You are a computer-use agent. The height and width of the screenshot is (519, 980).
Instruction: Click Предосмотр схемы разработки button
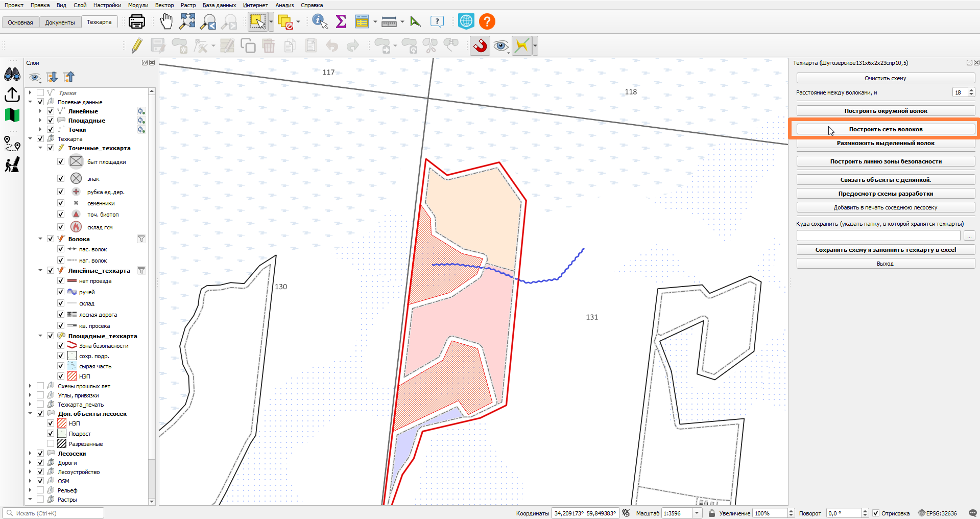886,194
